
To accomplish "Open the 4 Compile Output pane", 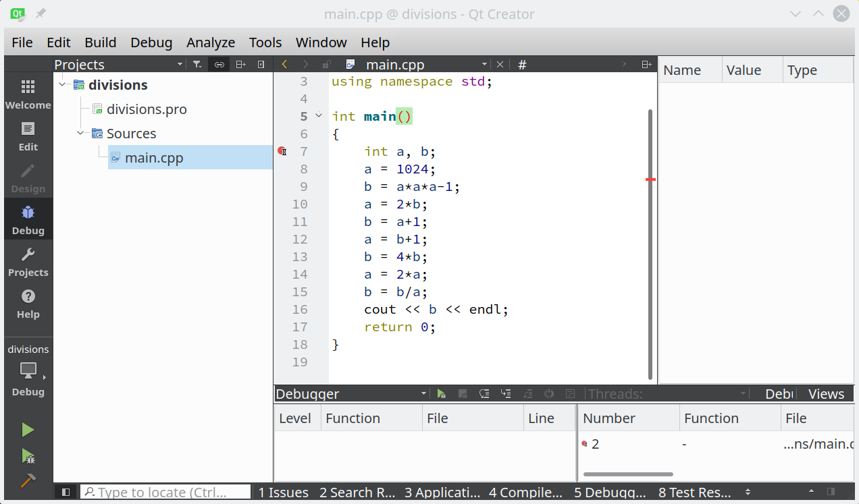I will [525, 493].
